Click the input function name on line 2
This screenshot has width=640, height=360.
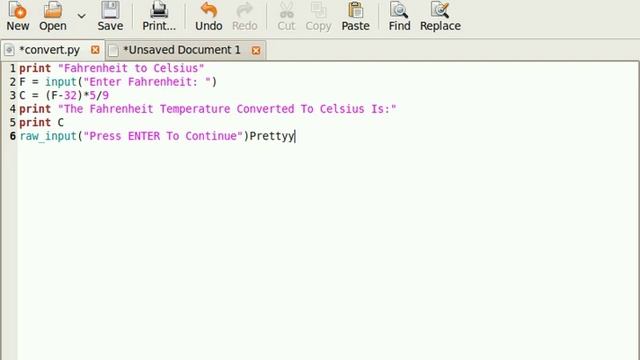pyautogui.click(x=61, y=82)
